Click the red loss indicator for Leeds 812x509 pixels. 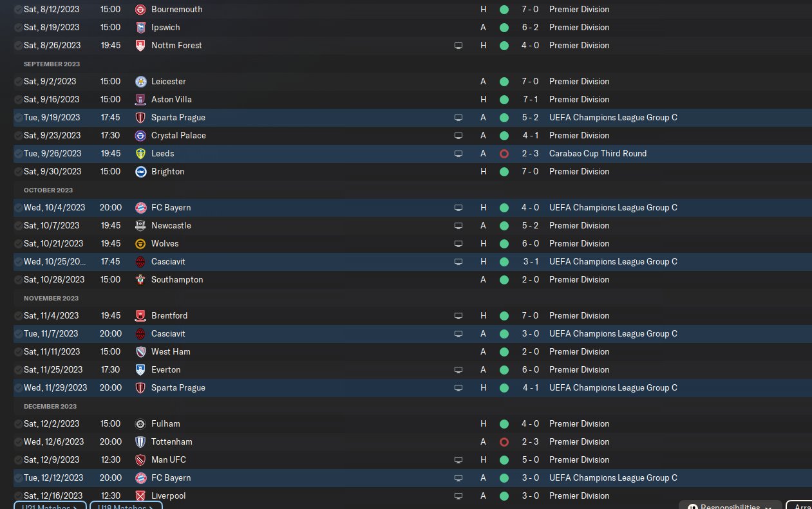(x=504, y=154)
